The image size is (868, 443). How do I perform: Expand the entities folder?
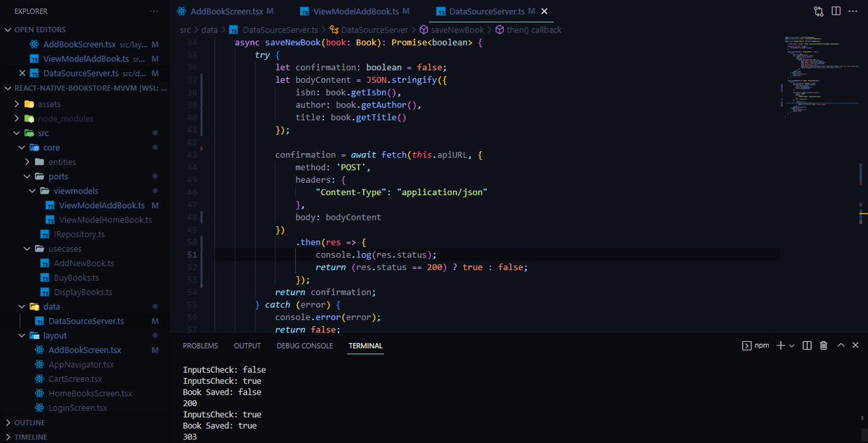click(61, 162)
